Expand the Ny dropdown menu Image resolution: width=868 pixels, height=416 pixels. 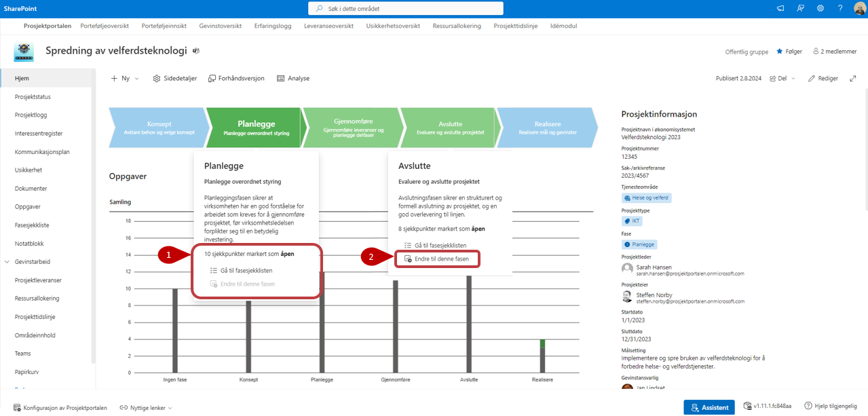click(x=125, y=79)
